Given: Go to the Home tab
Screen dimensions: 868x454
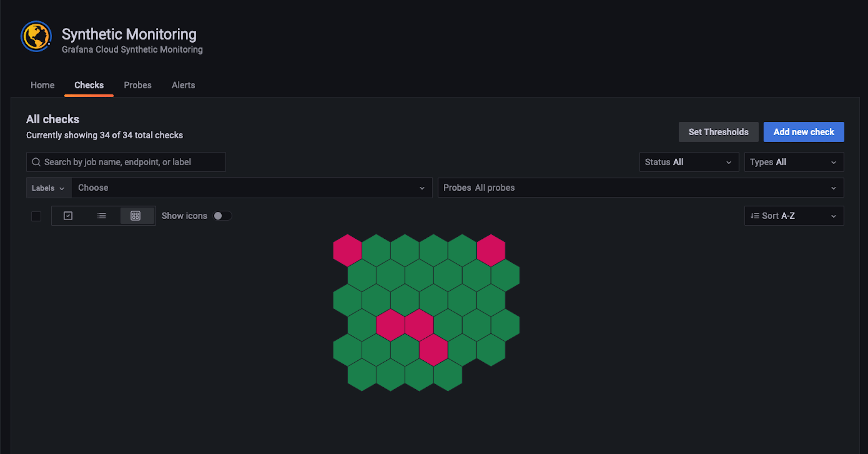Looking at the screenshot, I should [43, 85].
